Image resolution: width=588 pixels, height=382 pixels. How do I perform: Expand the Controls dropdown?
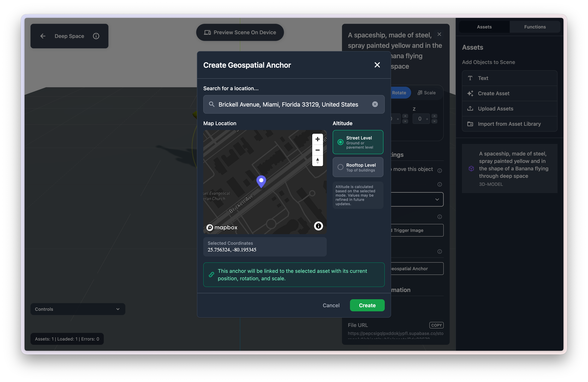(x=78, y=309)
